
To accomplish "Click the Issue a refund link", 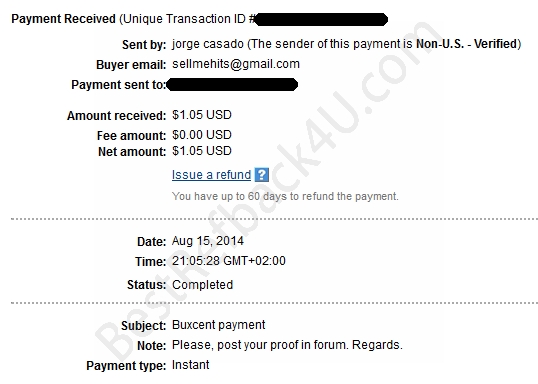I will tap(211, 175).
